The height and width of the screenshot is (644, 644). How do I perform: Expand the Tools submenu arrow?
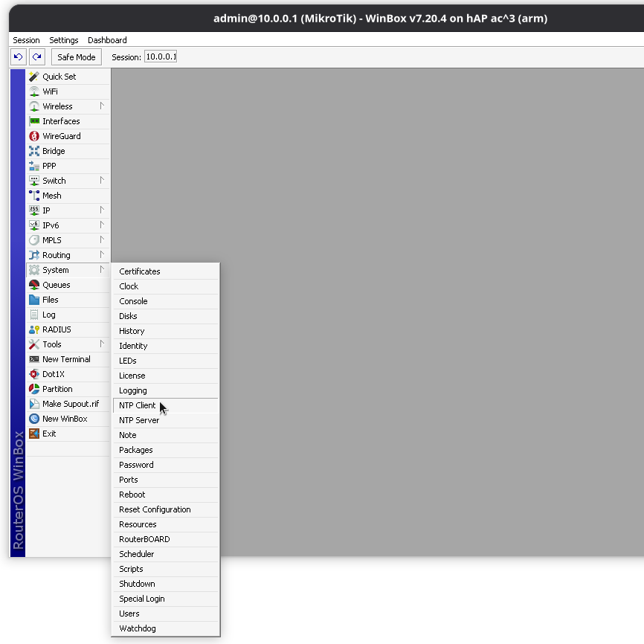click(102, 344)
